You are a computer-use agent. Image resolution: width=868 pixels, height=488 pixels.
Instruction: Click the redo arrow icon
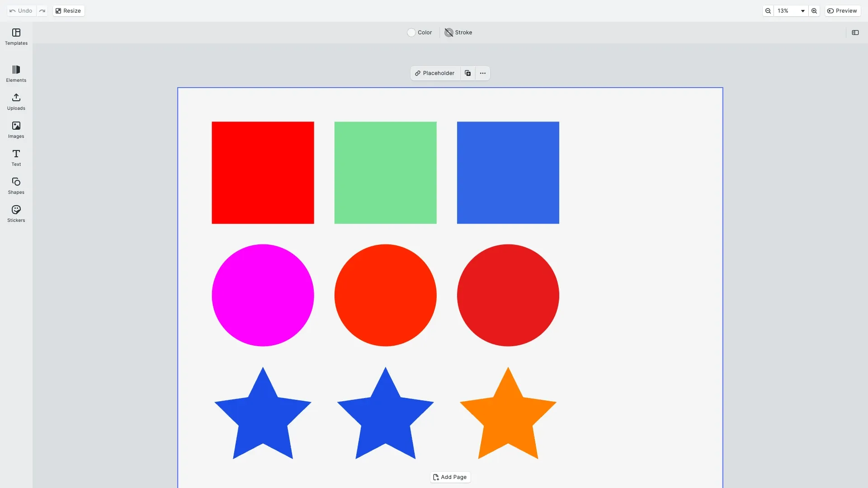(x=42, y=11)
